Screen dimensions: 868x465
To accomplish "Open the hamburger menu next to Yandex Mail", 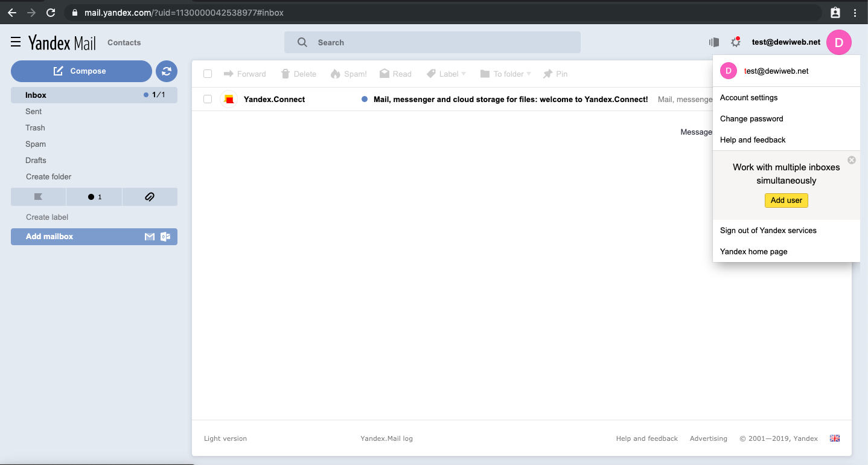I will (16, 42).
